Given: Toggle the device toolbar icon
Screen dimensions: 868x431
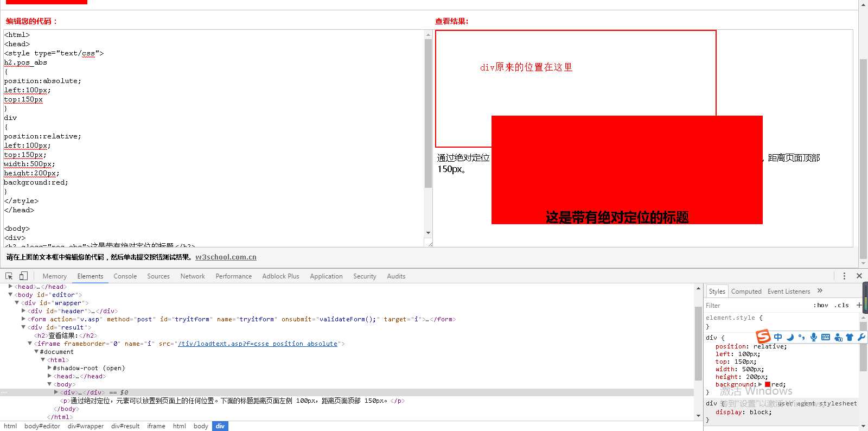Looking at the screenshot, I should (23, 276).
